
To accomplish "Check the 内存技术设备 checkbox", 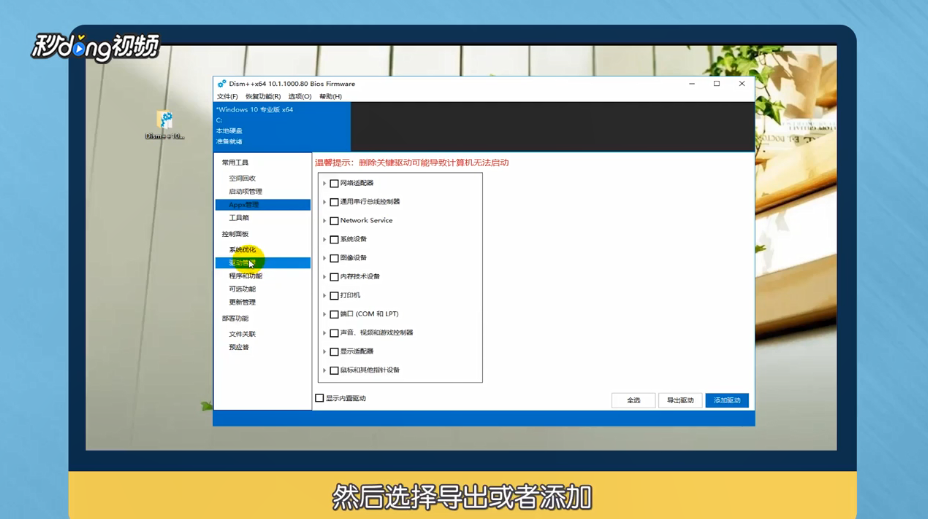I will click(x=334, y=277).
